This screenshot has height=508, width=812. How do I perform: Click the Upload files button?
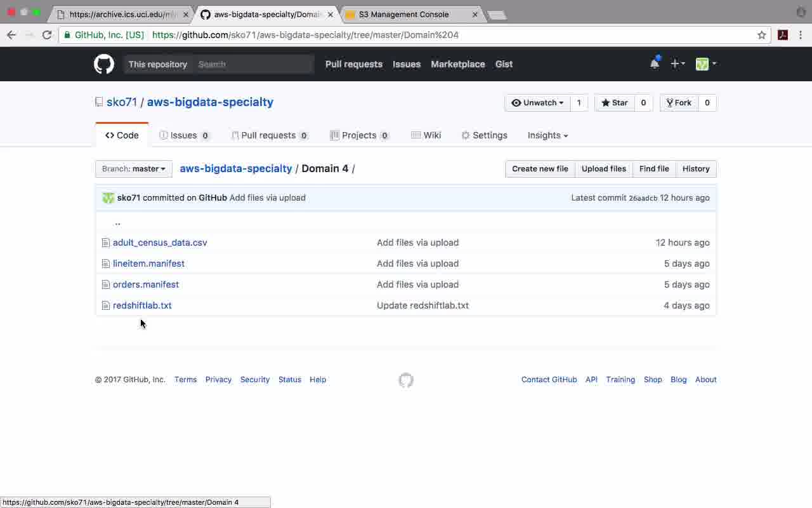(x=604, y=169)
